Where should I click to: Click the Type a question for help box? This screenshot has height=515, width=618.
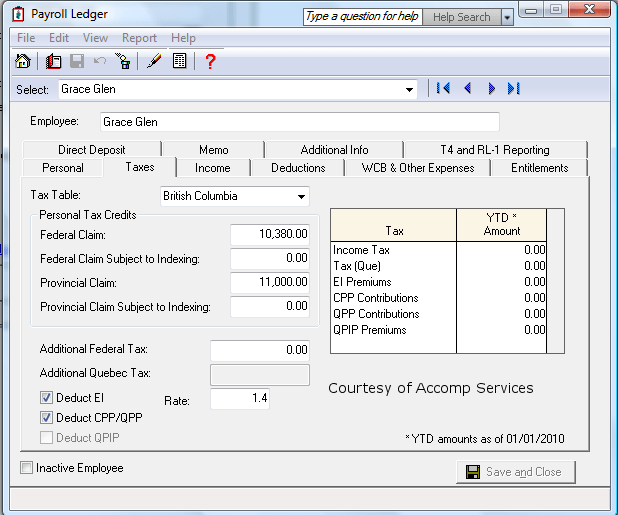(363, 17)
